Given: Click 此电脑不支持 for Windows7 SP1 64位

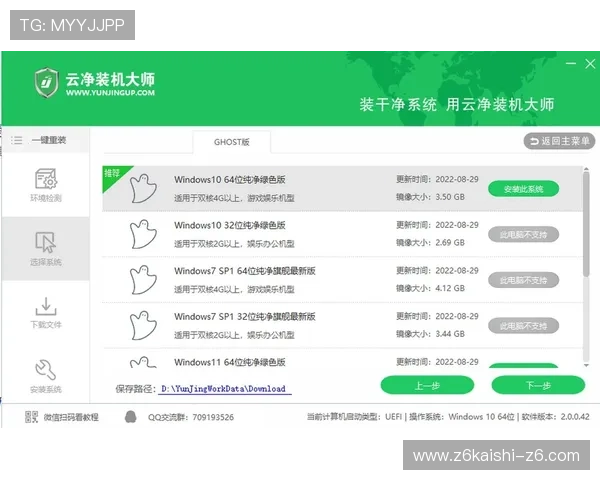Looking at the screenshot, I should pos(523,280).
